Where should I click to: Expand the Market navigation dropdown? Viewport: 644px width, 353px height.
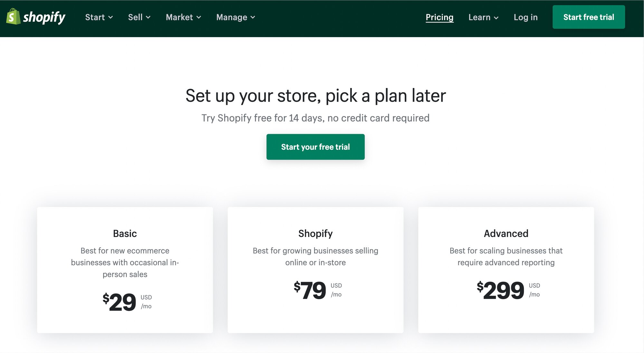(x=183, y=17)
